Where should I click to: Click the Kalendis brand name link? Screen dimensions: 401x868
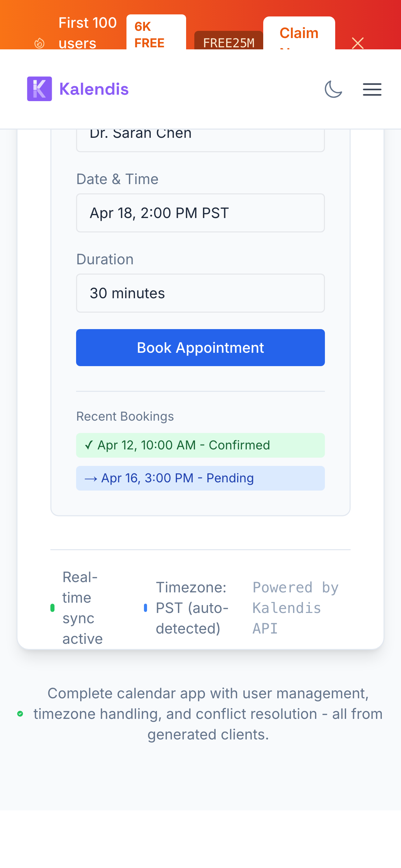(x=94, y=89)
